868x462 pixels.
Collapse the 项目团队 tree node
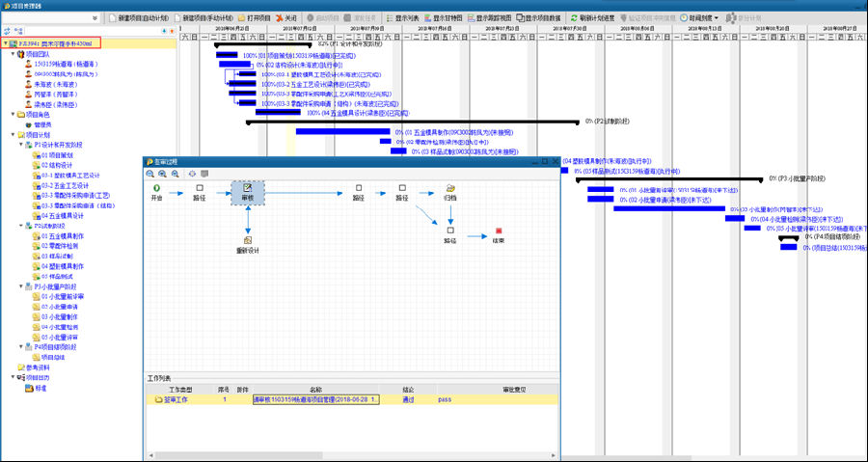tap(13, 55)
